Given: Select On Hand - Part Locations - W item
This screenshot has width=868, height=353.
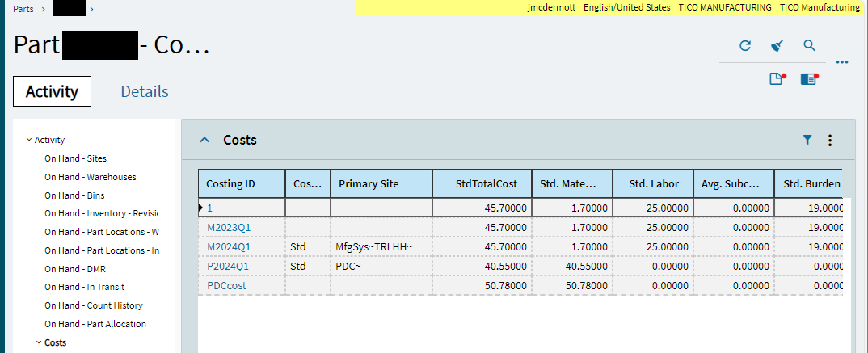Looking at the screenshot, I should click(102, 232).
